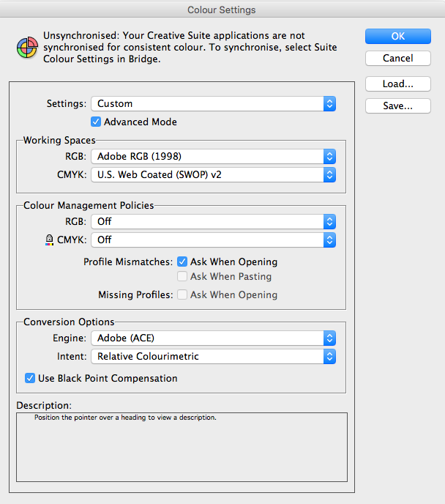The width and height of the screenshot is (445, 504).
Task: Expand the rendering Intent dropdown
Action: [213, 357]
